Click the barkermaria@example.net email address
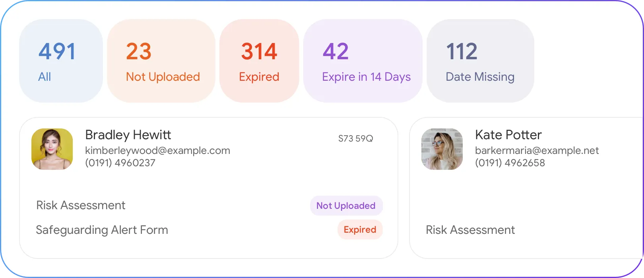The width and height of the screenshot is (644, 278). click(x=537, y=151)
